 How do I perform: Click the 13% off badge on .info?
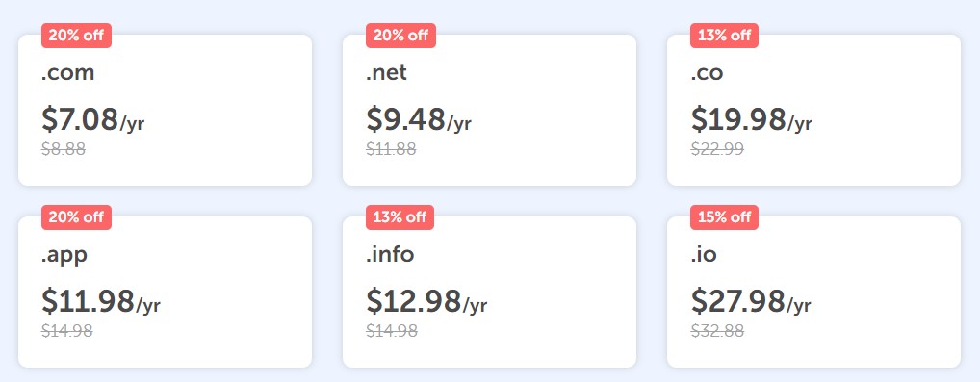[400, 217]
